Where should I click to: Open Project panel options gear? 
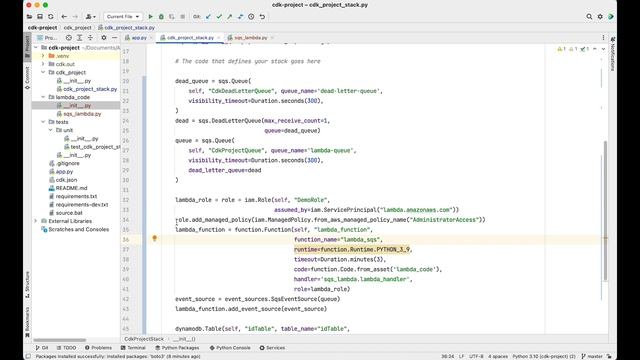(104, 38)
